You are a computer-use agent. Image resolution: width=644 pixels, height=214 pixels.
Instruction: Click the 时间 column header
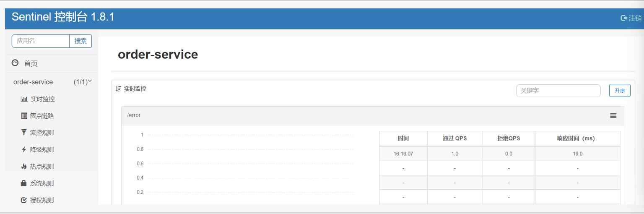tap(403, 138)
